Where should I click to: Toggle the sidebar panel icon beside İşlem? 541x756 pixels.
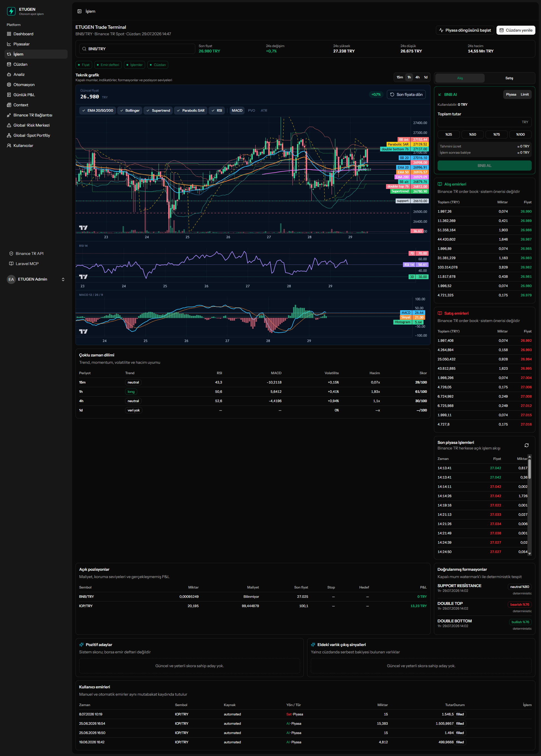79,11
